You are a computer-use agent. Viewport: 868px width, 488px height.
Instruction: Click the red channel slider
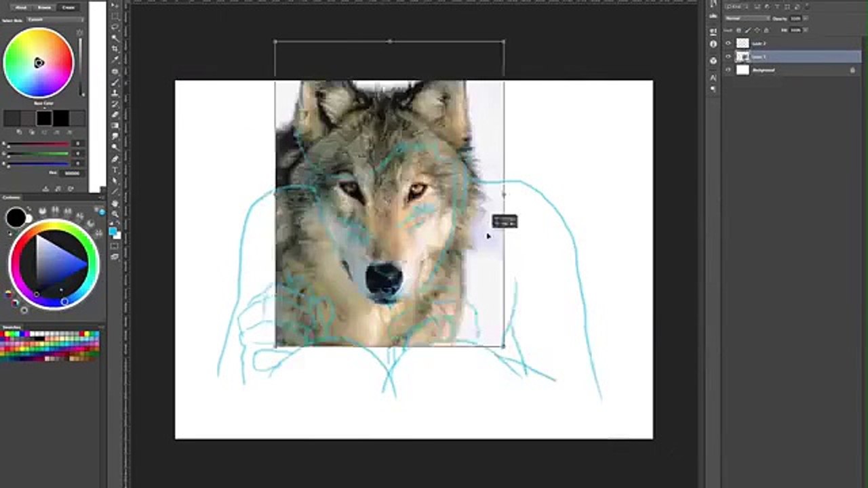pyautogui.click(x=38, y=144)
